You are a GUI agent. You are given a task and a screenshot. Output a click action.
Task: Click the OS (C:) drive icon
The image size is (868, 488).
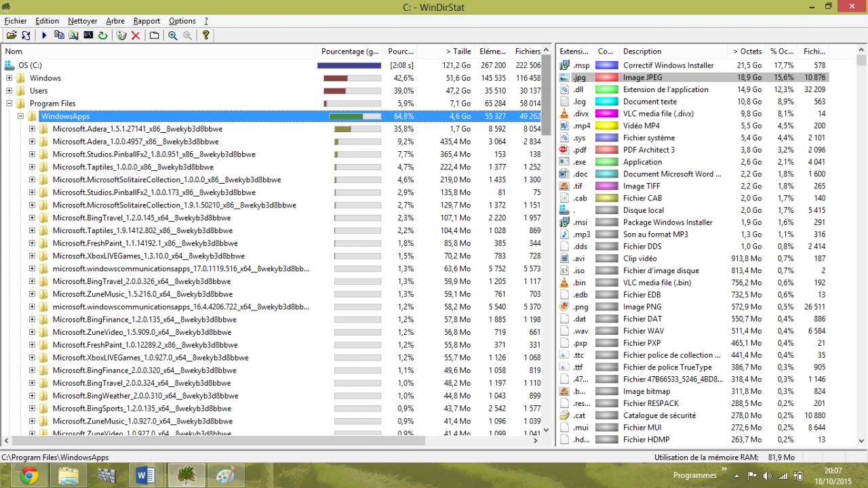click(9, 65)
